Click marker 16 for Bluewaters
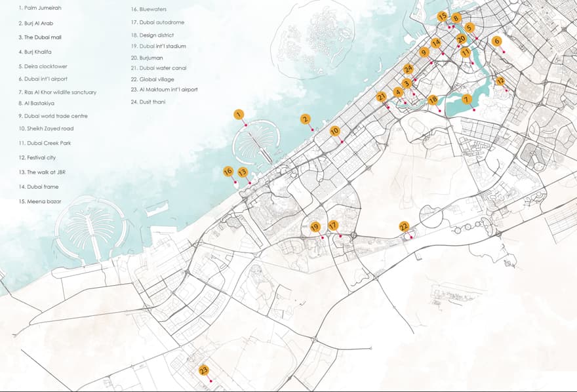The image size is (577, 392). tap(228, 170)
